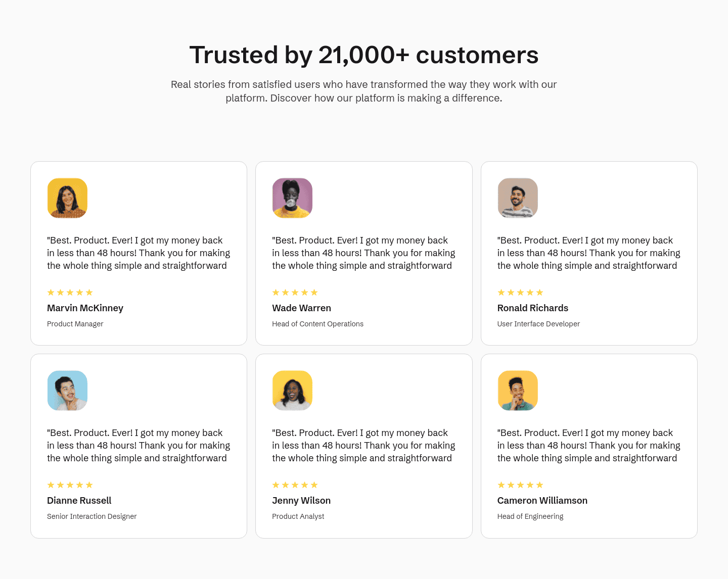Click Jenny Wilson's testimonial quote text
728x579 pixels.
tap(363, 446)
